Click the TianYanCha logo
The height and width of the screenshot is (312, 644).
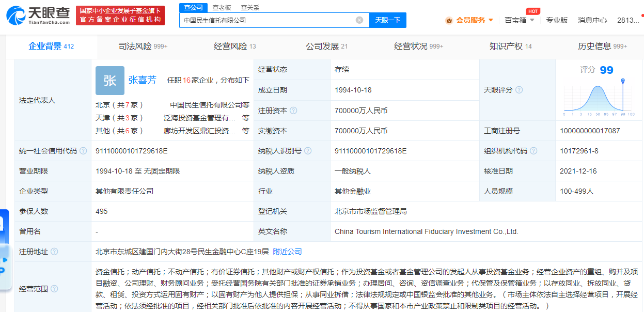click(x=38, y=15)
